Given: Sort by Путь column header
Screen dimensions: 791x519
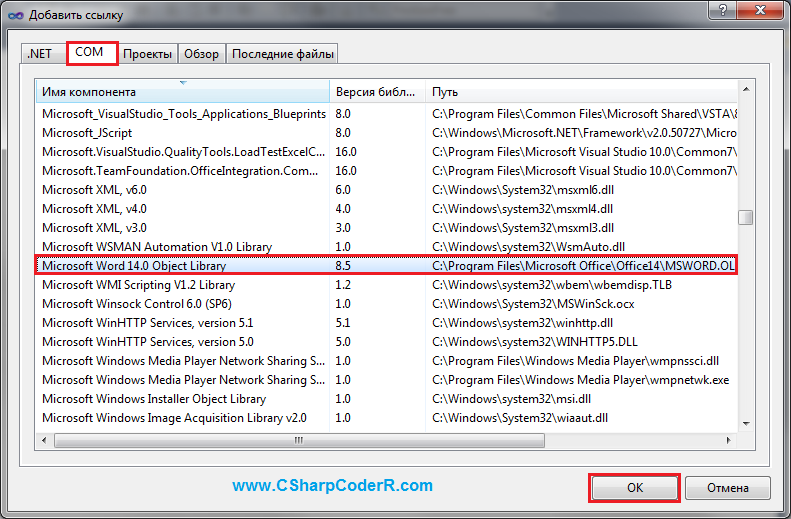Looking at the screenshot, I should click(581, 92).
